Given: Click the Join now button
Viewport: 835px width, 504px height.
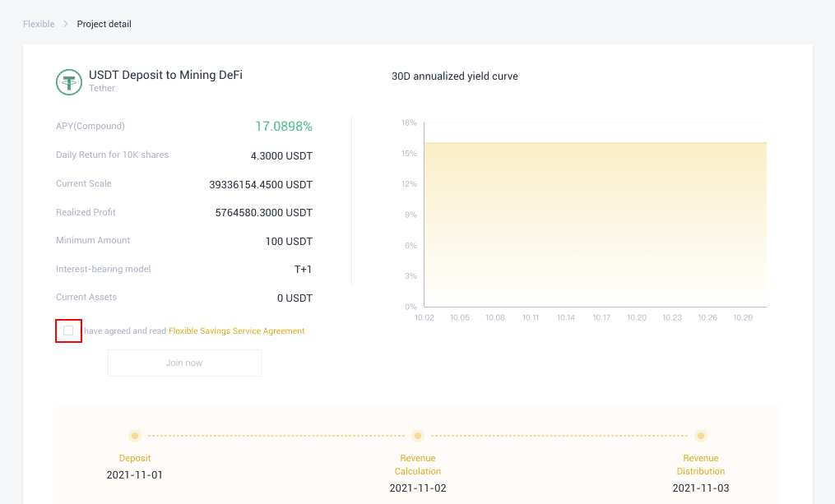Looking at the screenshot, I should coord(184,363).
